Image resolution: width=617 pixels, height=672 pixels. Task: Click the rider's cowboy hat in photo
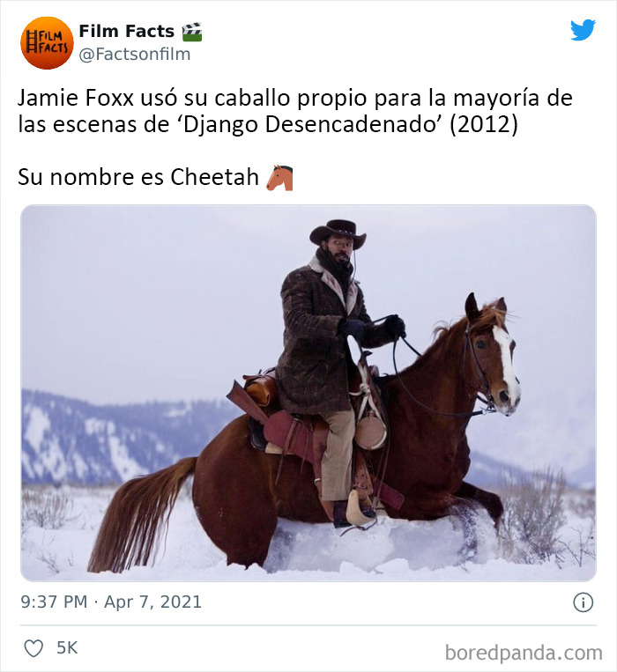338,233
